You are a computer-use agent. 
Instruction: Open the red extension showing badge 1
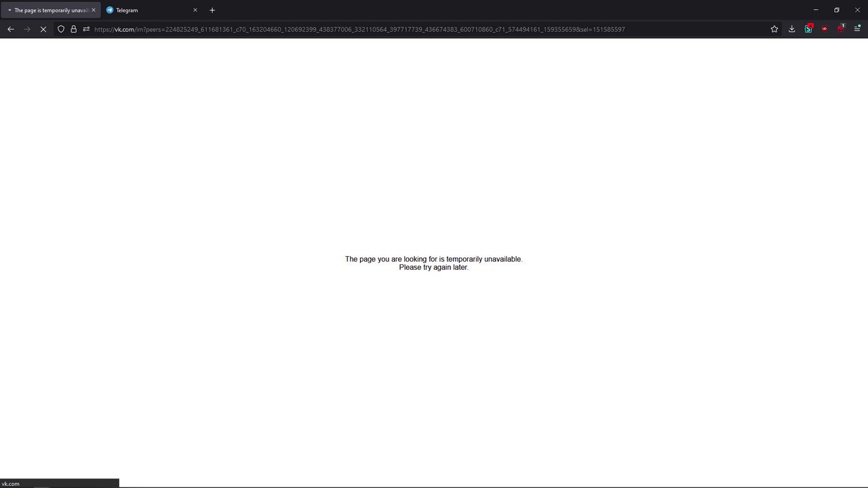841,28
